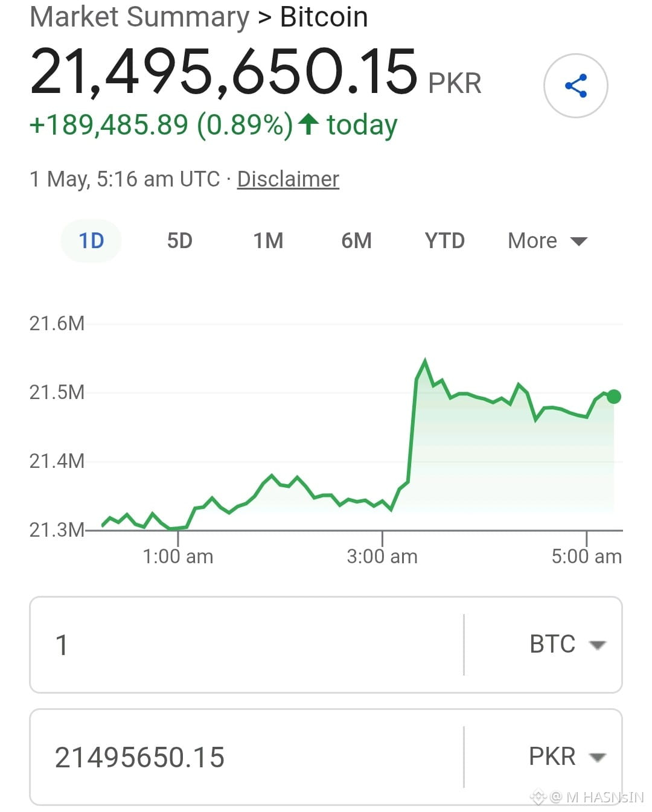652x812 pixels.
Task: Click the PKR value input field
Action: click(247, 756)
